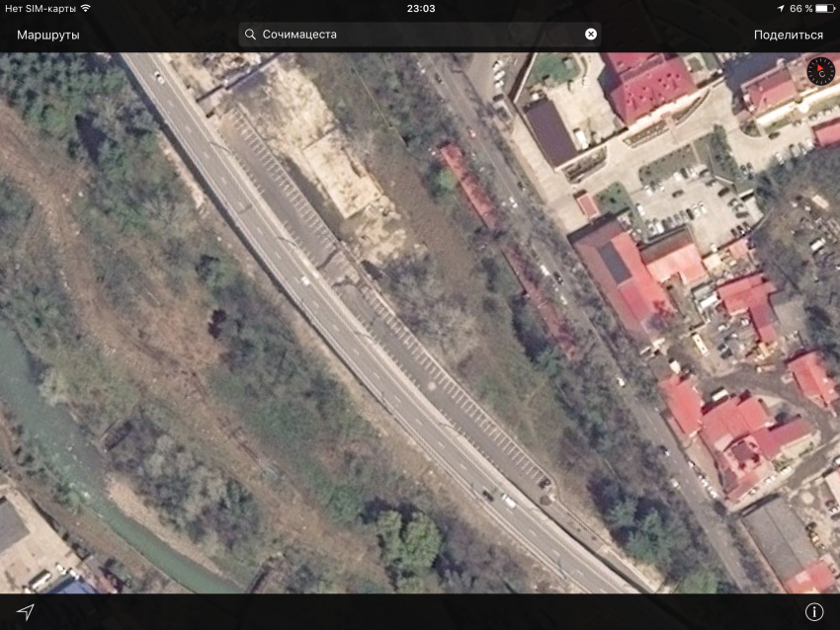Open map settings via info icon

813,611
